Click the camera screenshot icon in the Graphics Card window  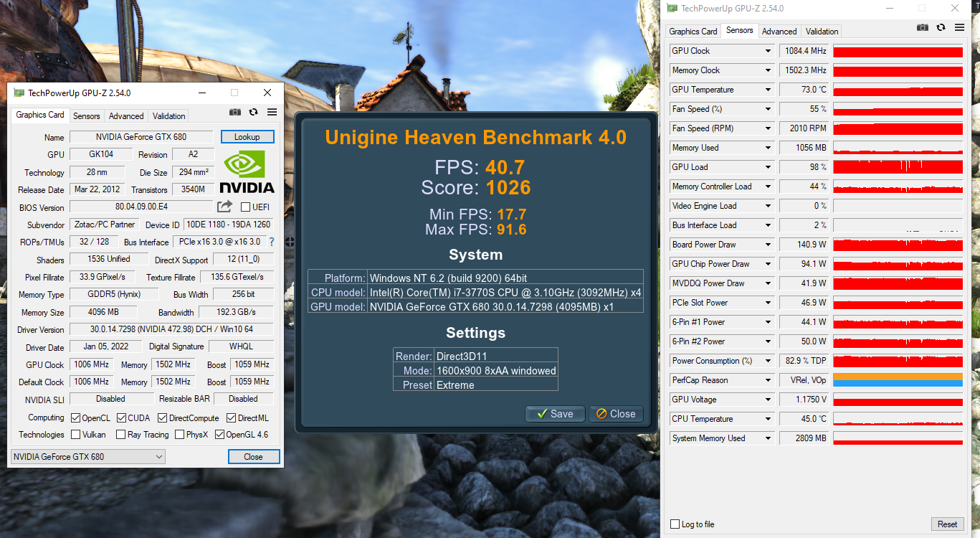tap(235, 112)
